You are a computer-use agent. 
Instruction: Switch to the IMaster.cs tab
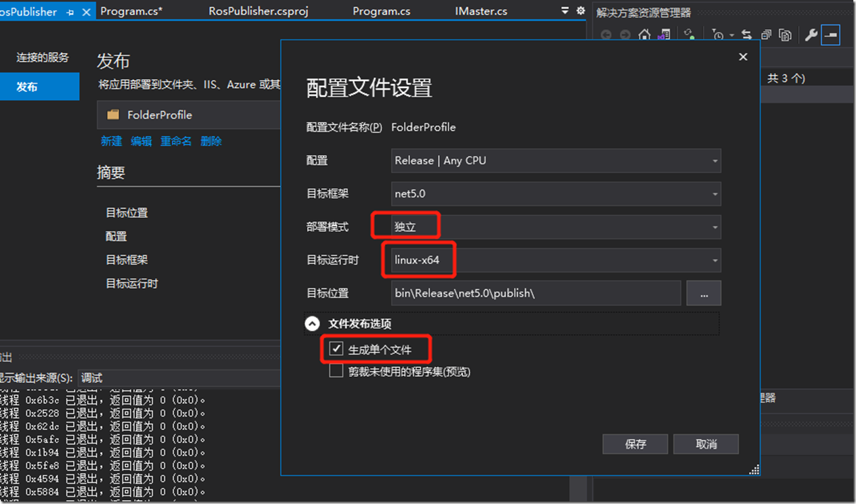[x=481, y=11]
